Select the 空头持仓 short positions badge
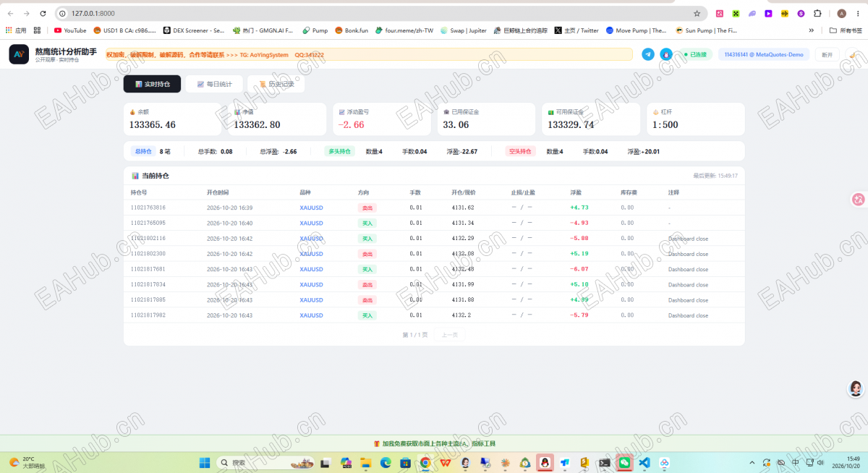This screenshot has height=473, width=868. (x=521, y=151)
